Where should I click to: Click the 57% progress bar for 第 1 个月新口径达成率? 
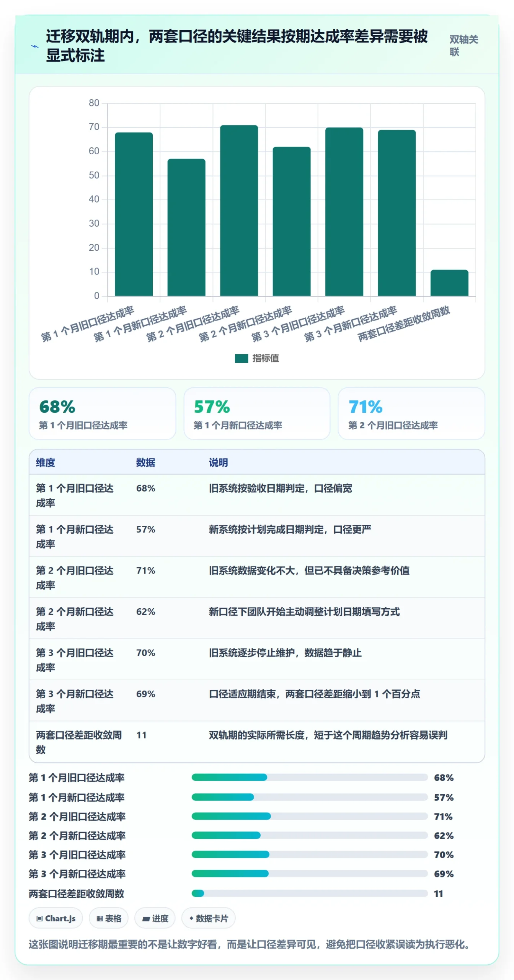point(310,797)
